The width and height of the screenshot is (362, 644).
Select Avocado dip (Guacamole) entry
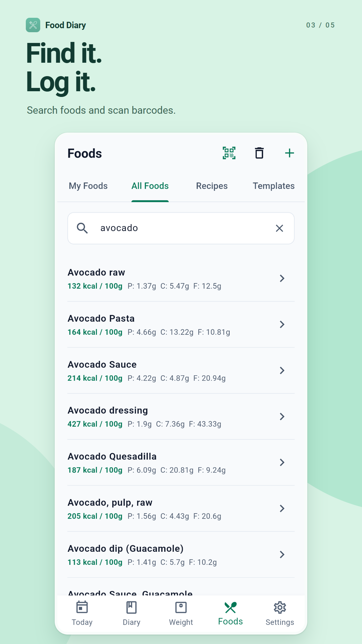pyautogui.click(x=181, y=554)
